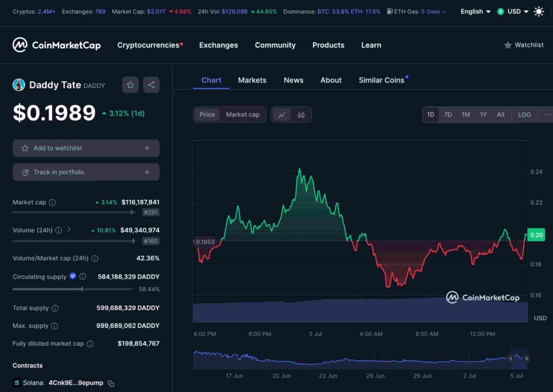Click the info icon next to Volume (24h)
The height and width of the screenshot is (392, 553).
coord(58,230)
